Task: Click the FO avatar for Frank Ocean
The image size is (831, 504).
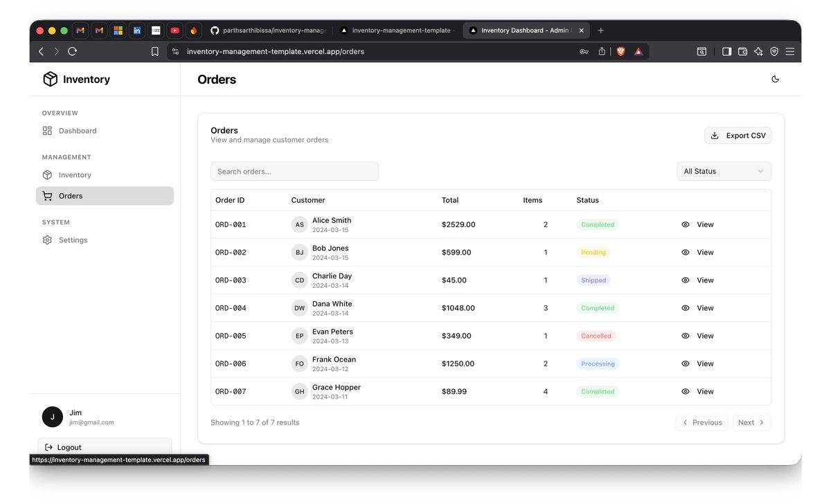Action: point(299,363)
